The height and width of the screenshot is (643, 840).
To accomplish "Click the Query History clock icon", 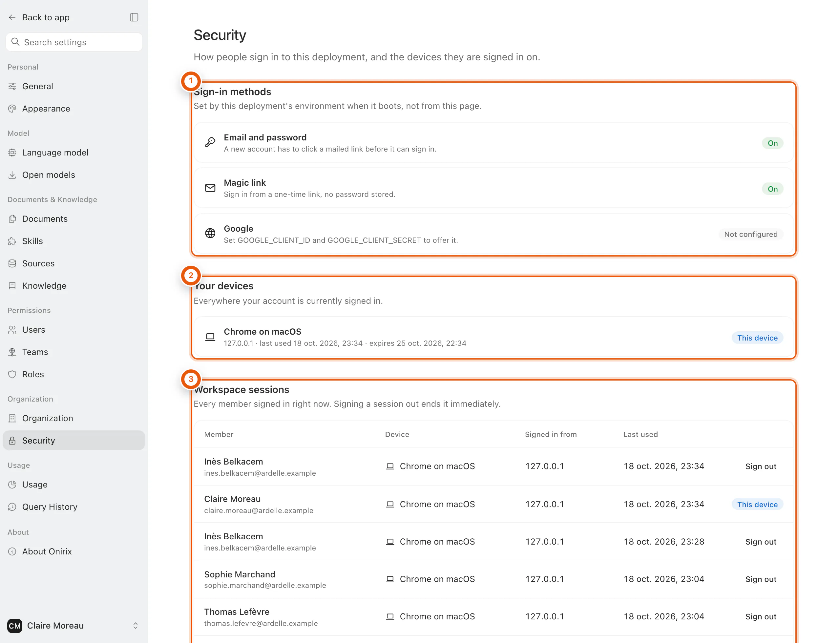I will tap(12, 507).
